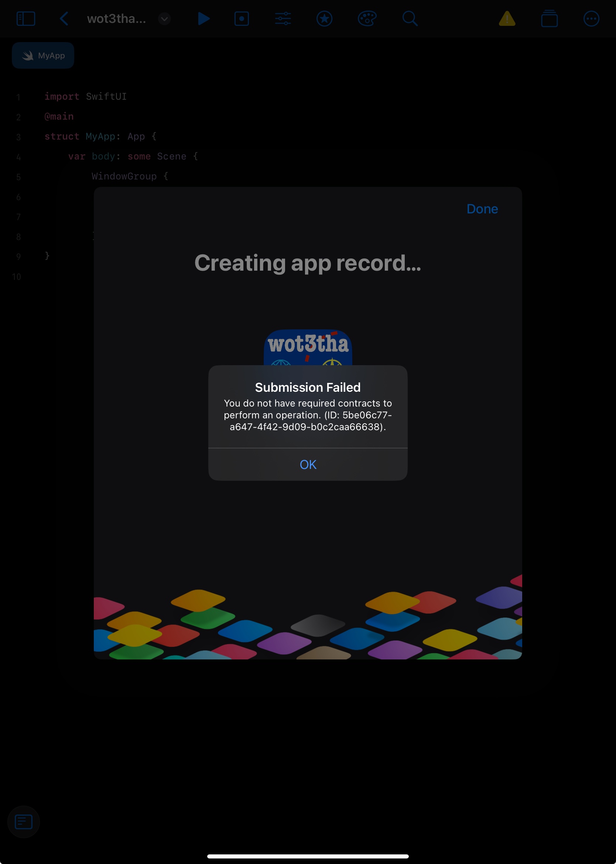Click the 'Submission Failed' alert title
This screenshot has width=616, height=864.
coord(308,387)
